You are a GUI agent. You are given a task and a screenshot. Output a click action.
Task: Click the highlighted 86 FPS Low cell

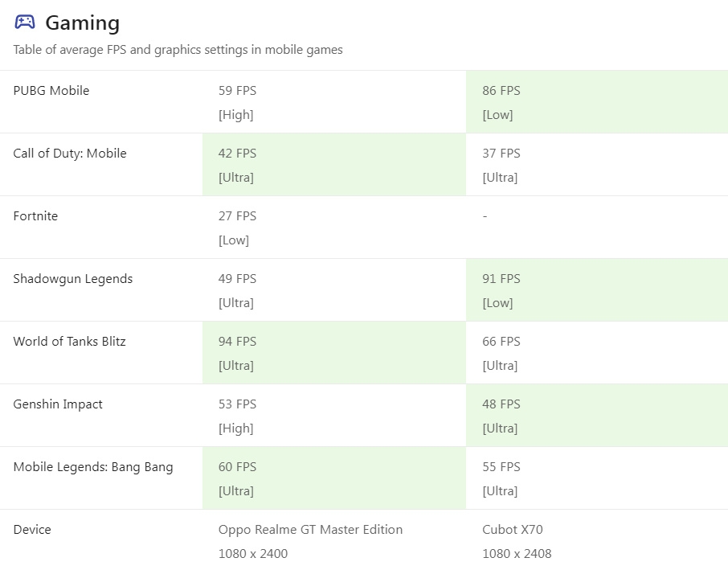click(x=596, y=102)
